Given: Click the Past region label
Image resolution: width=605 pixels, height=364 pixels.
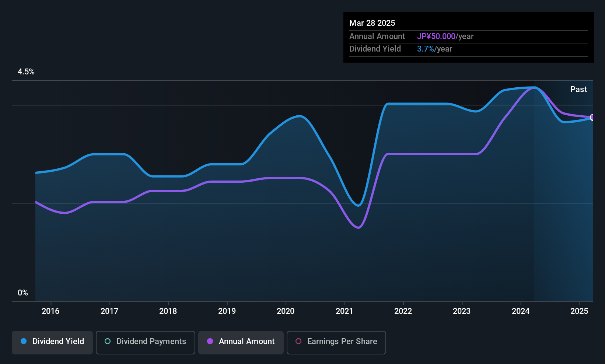Looking at the screenshot, I should pyautogui.click(x=578, y=89).
